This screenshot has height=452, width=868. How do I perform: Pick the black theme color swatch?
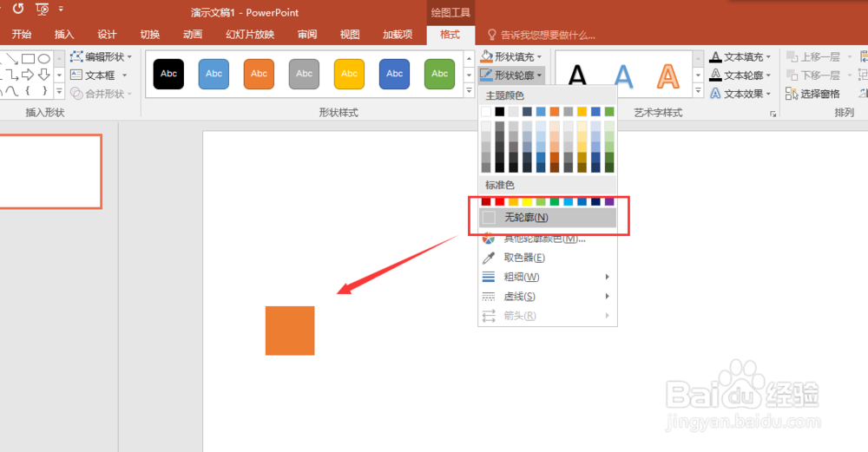click(500, 112)
